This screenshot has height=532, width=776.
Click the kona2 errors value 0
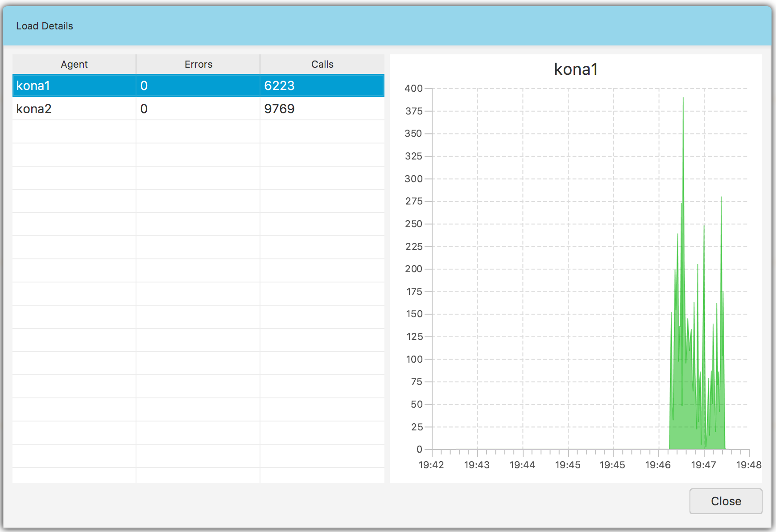(198, 109)
